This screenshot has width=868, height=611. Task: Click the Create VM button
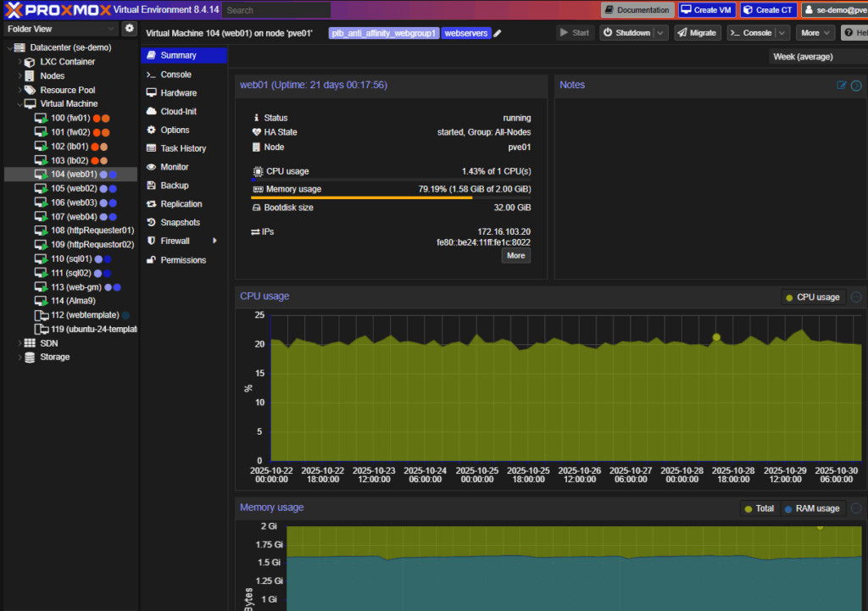pos(706,9)
